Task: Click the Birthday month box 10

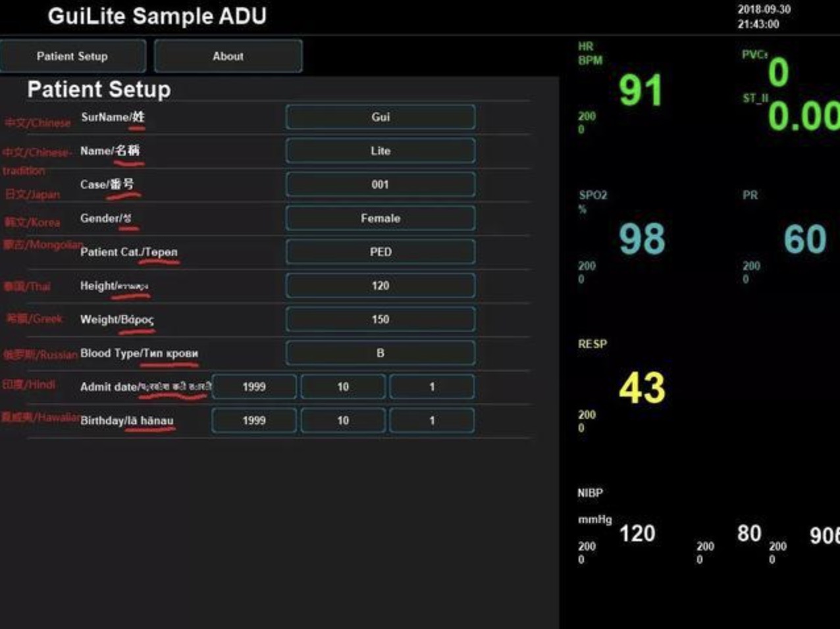Action: pyautogui.click(x=343, y=420)
